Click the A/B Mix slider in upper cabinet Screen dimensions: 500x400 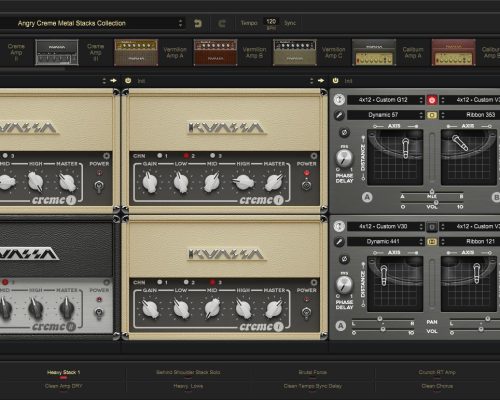[x=432, y=192]
